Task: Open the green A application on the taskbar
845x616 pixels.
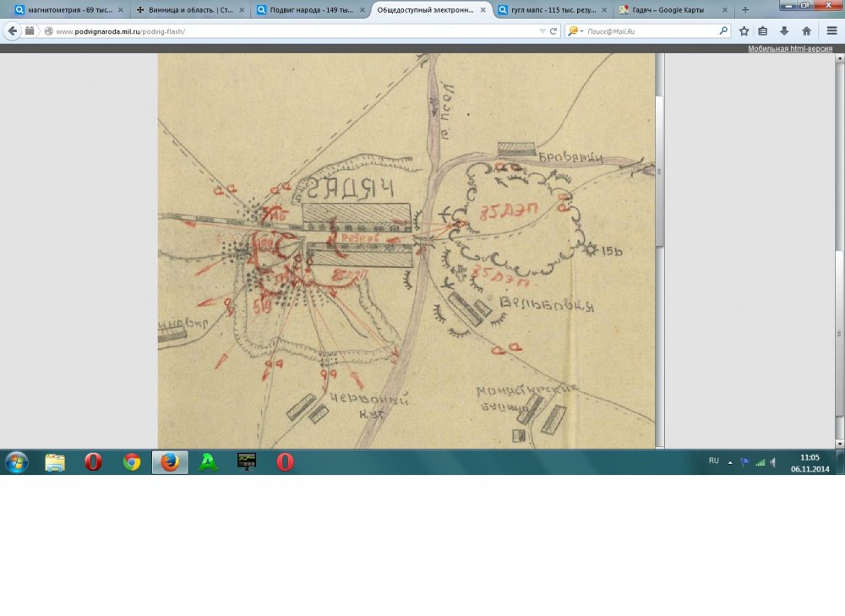Action: pos(208,462)
